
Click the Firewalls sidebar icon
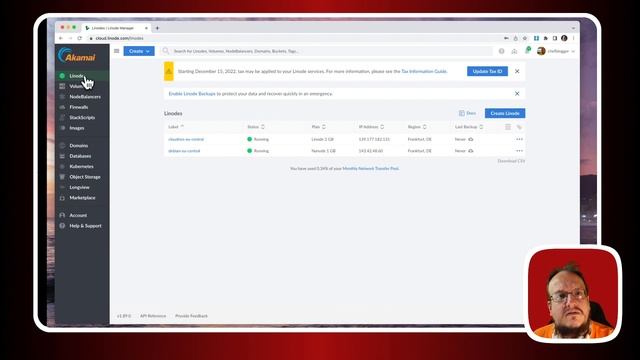[62, 107]
